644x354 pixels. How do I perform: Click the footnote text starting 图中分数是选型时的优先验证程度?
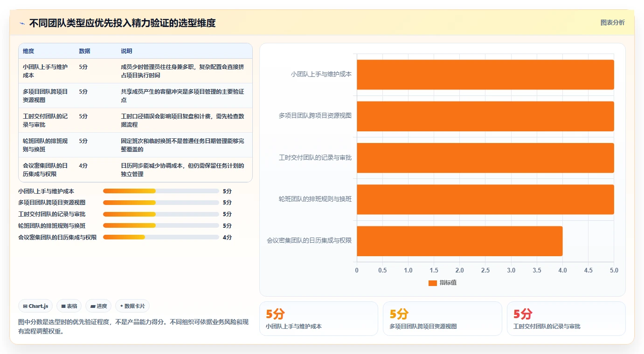(x=133, y=327)
